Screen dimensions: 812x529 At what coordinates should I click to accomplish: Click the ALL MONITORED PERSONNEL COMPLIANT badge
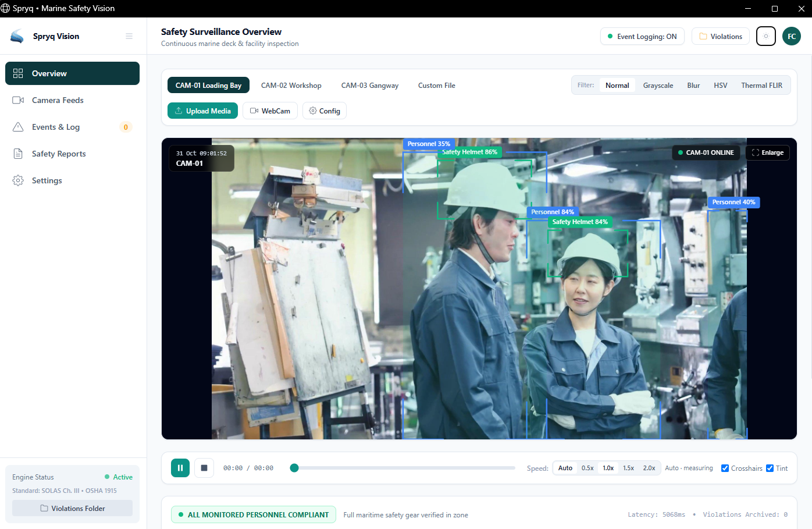pos(254,514)
